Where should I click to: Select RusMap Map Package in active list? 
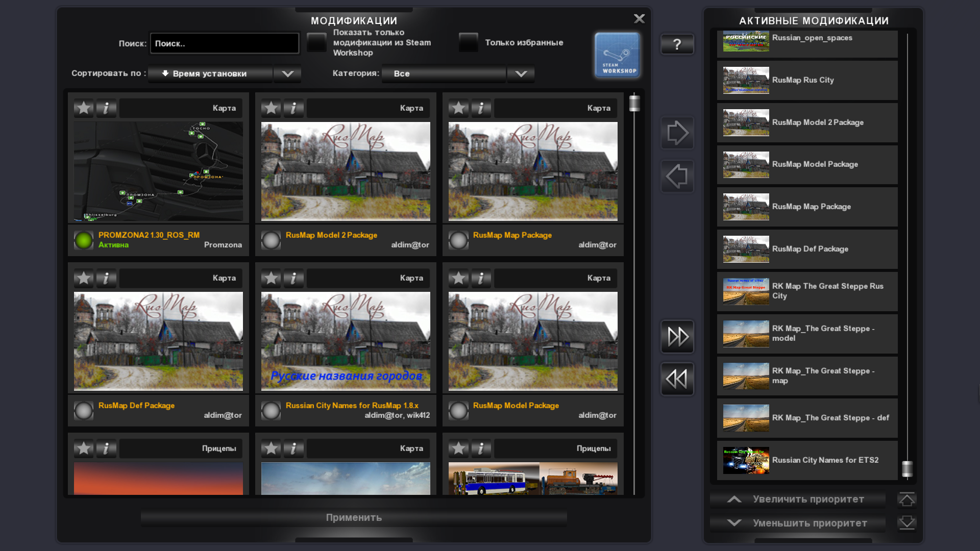point(807,207)
